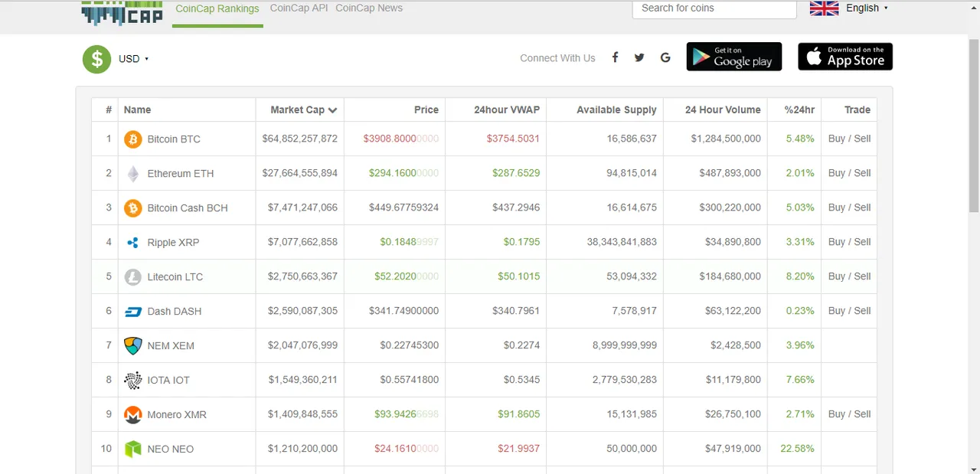Click the Bitcoin Cash BCH coin icon
The width and height of the screenshot is (980, 474).
(133, 208)
